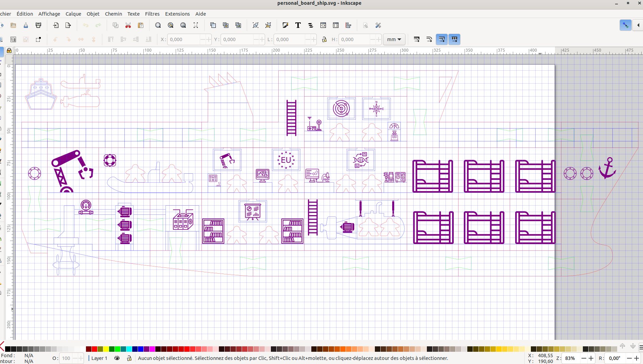Click the X position input field
Viewport: 643px width, 364px height.
pyautogui.click(x=184, y=39)
